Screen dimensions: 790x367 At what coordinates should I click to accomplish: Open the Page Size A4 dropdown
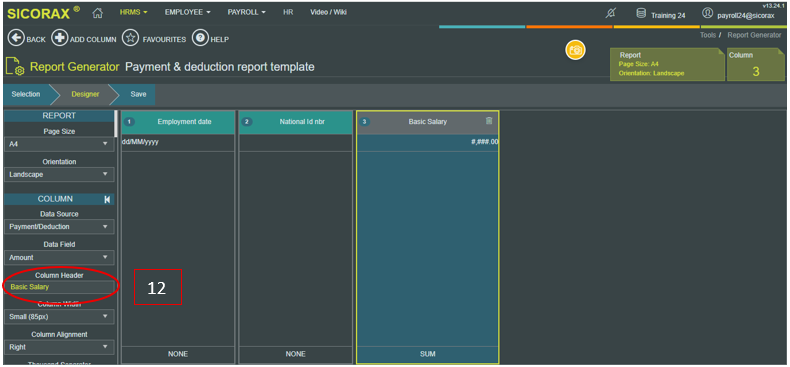[59, 144]
